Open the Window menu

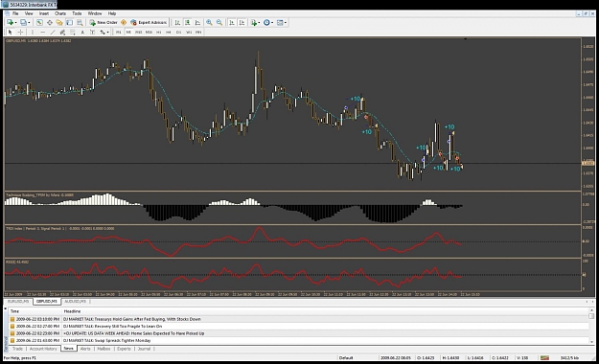pos(95,13)
